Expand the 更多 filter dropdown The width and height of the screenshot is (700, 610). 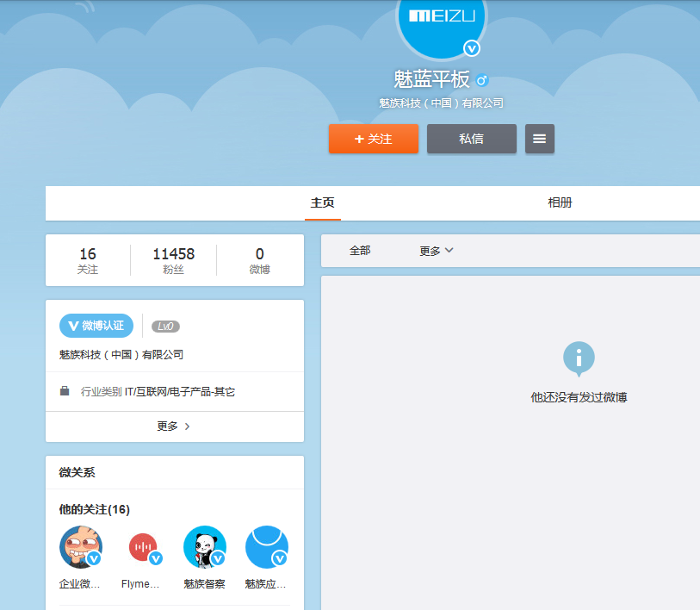coord(436,250)
